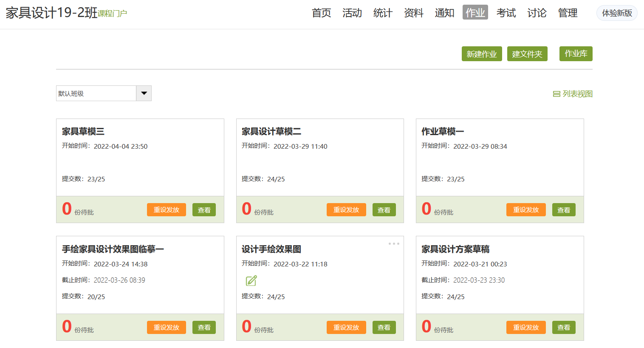Click the 课程门户 course portal link
The width and height of the screenshot is (644, 348).
(113, 14)
